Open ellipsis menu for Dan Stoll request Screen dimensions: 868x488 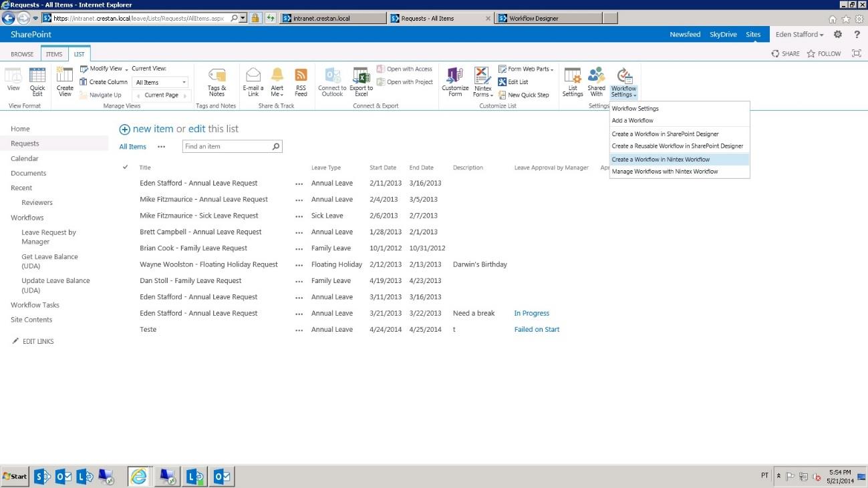(299, 281)
